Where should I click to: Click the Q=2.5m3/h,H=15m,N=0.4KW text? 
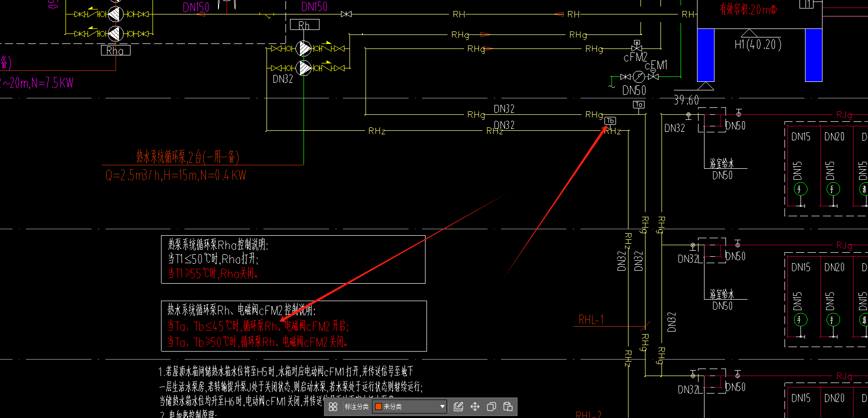click(175, 175)
